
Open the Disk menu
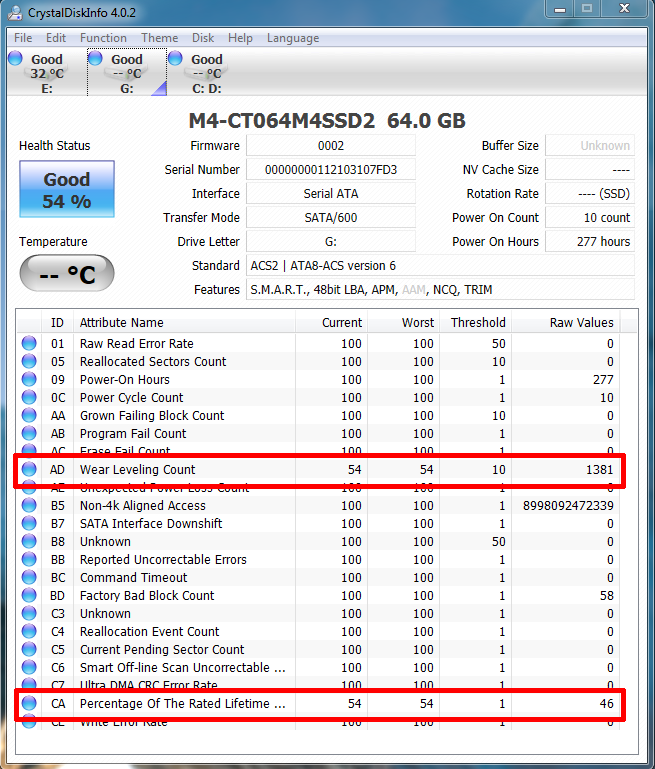point(203,38)
